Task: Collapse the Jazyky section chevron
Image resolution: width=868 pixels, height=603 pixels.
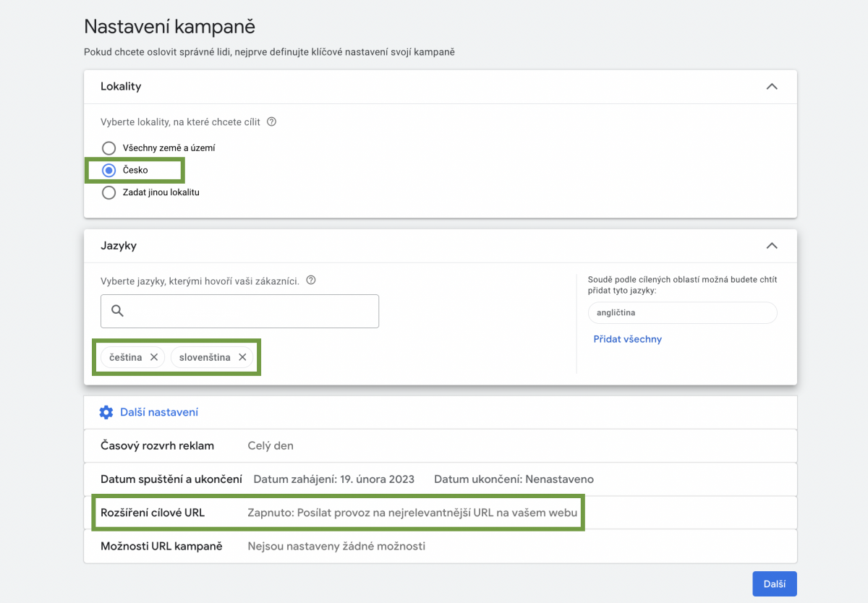Action: pyautogui.click(x=772, y=246)
